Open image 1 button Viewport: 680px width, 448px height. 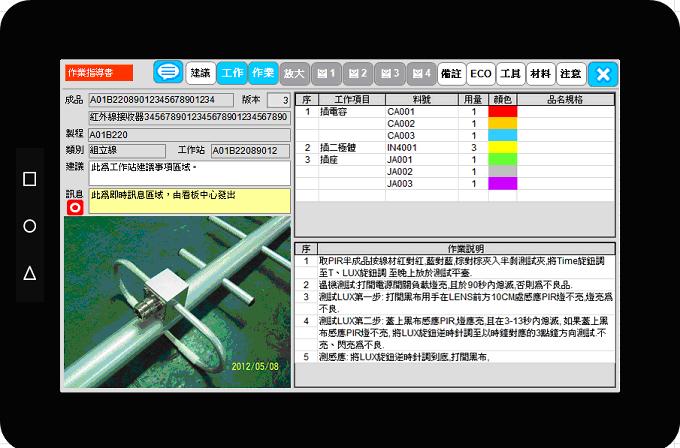tap(327, 74)
